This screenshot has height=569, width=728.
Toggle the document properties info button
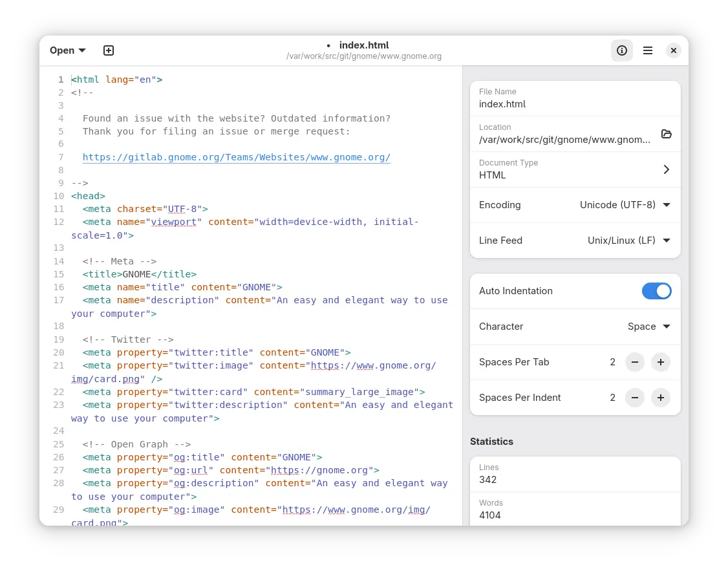coord(622,50)
